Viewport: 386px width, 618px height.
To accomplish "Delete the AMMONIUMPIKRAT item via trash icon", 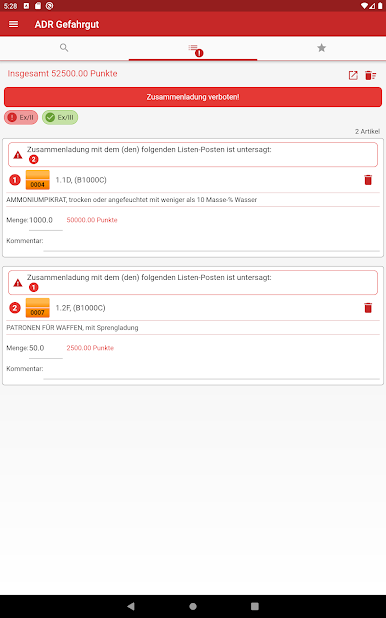I will click(x=368, y=180).
